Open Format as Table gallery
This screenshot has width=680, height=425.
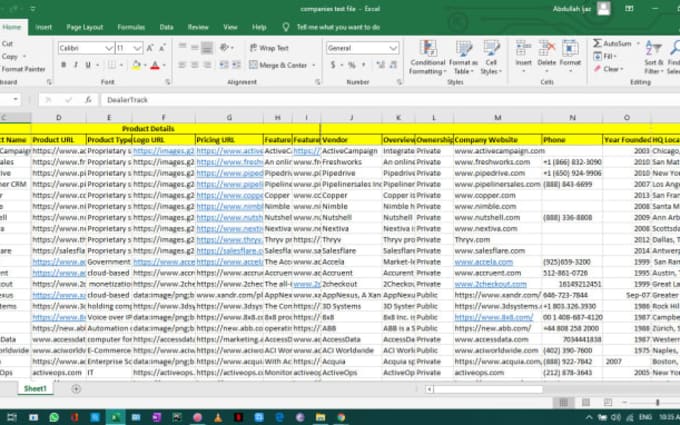pyautogui.click(x=463, y=57)
